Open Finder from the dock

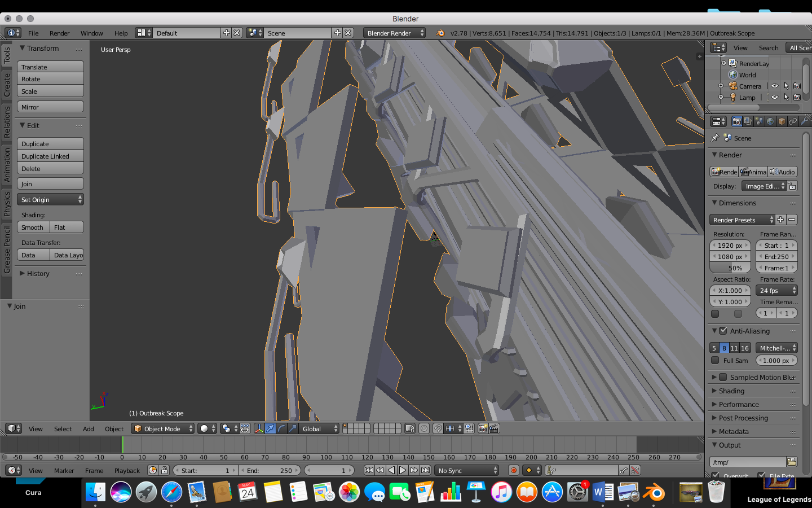tap(95, 492)
